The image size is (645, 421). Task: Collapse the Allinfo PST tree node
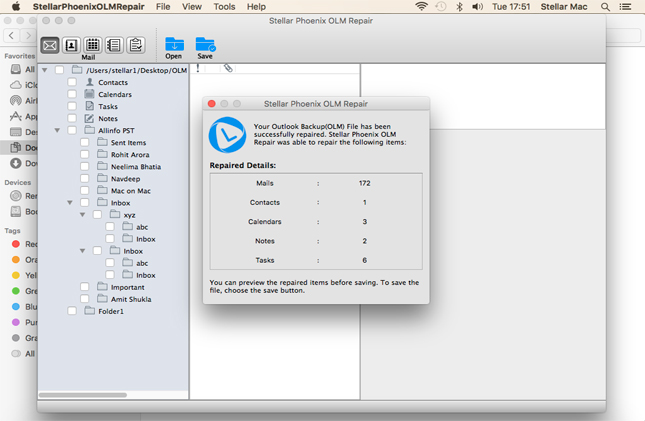pos(57,131)
